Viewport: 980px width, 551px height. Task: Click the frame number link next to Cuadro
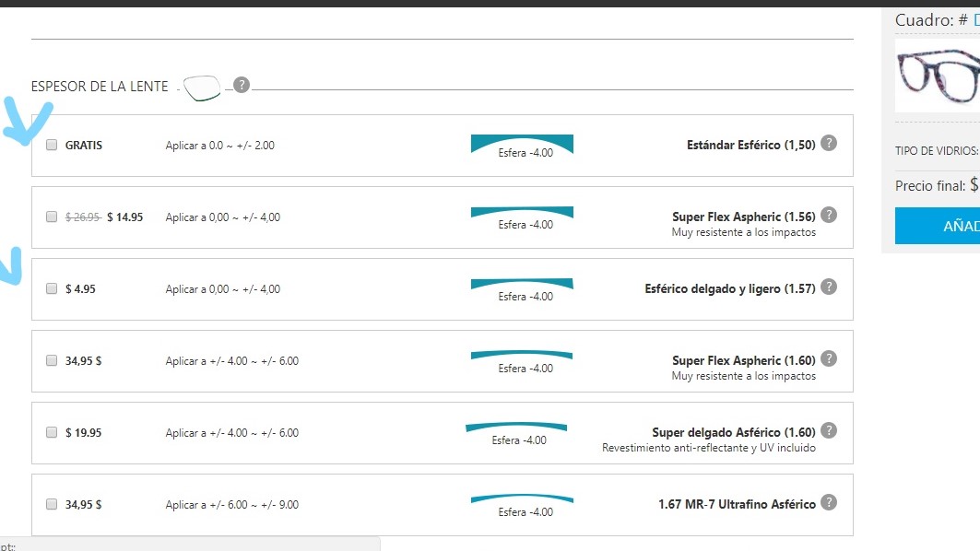pos(975,19)
